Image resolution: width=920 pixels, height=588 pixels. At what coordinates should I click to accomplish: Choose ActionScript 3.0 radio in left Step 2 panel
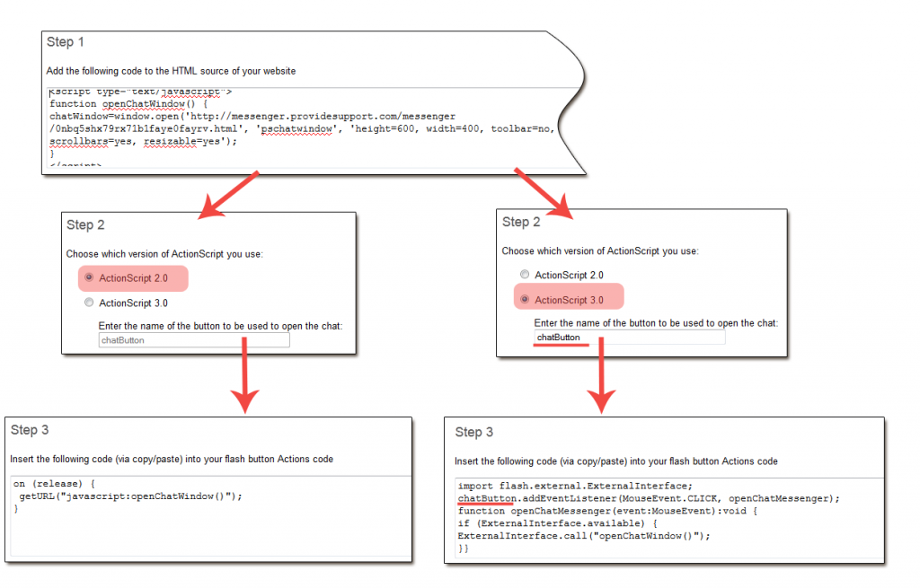click(x=89, y=303)
